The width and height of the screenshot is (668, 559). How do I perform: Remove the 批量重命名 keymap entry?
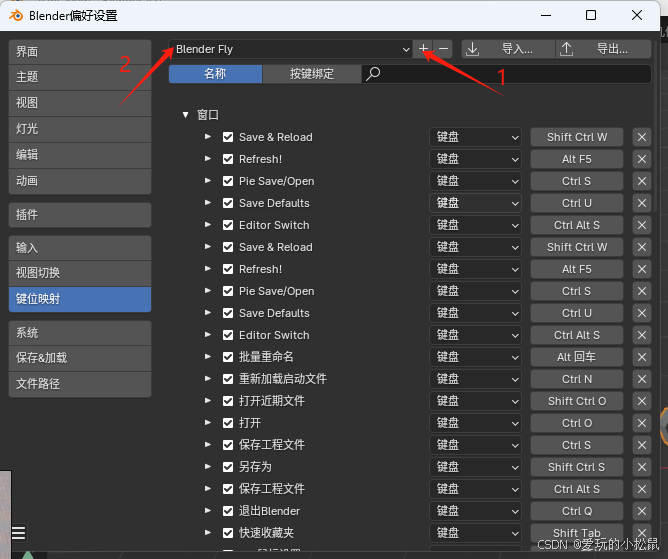pos(642,357)
